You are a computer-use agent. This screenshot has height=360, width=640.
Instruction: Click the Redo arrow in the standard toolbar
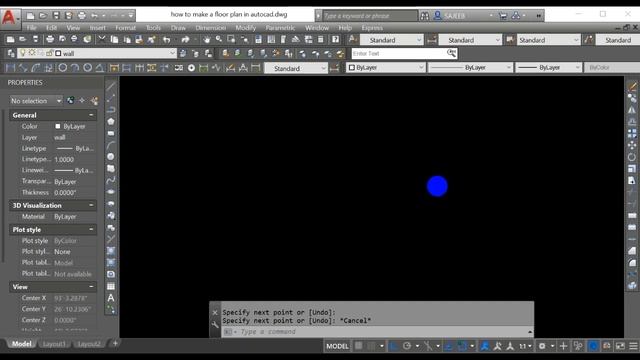coord(185,40)
